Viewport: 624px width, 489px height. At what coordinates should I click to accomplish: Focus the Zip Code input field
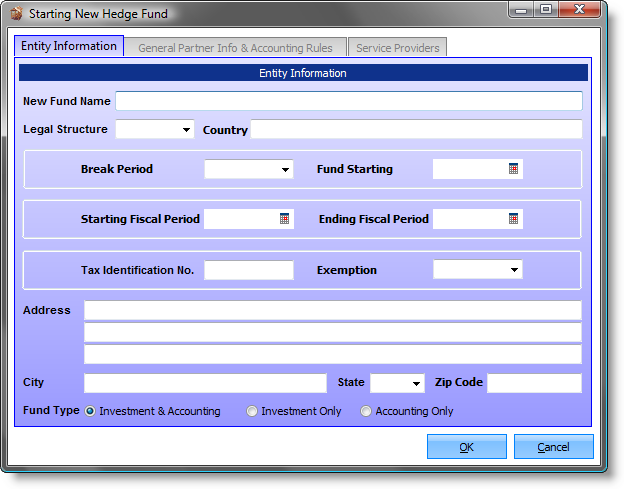click(x=534, y=383)
